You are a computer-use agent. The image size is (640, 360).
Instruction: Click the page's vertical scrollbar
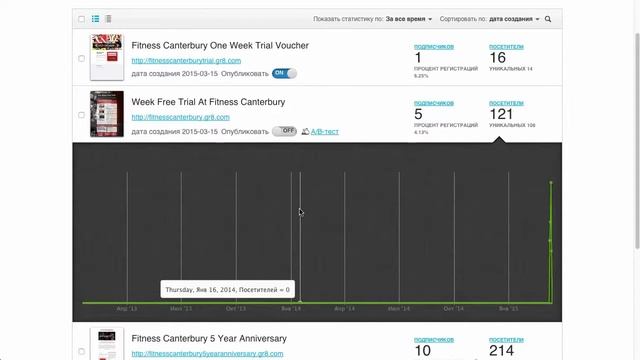637,141
